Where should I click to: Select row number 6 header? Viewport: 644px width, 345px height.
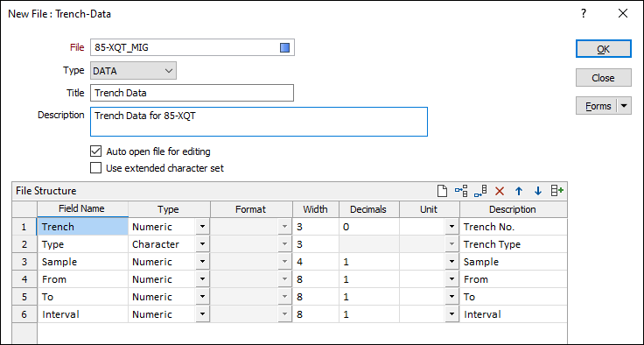tap(24, 314)
